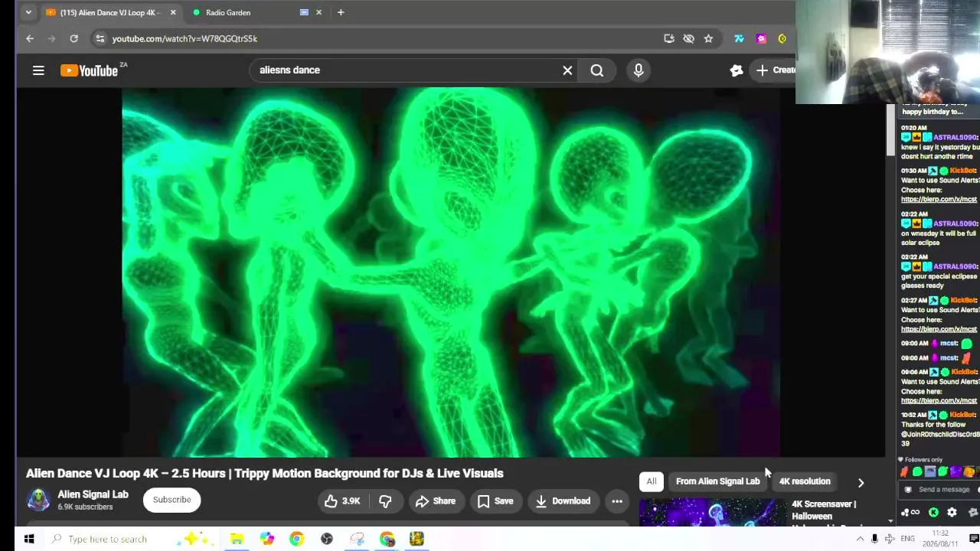The height and width of the screenshot is (551, 980).
Task: Show hidden system tray icons
Action: point(860,540)
